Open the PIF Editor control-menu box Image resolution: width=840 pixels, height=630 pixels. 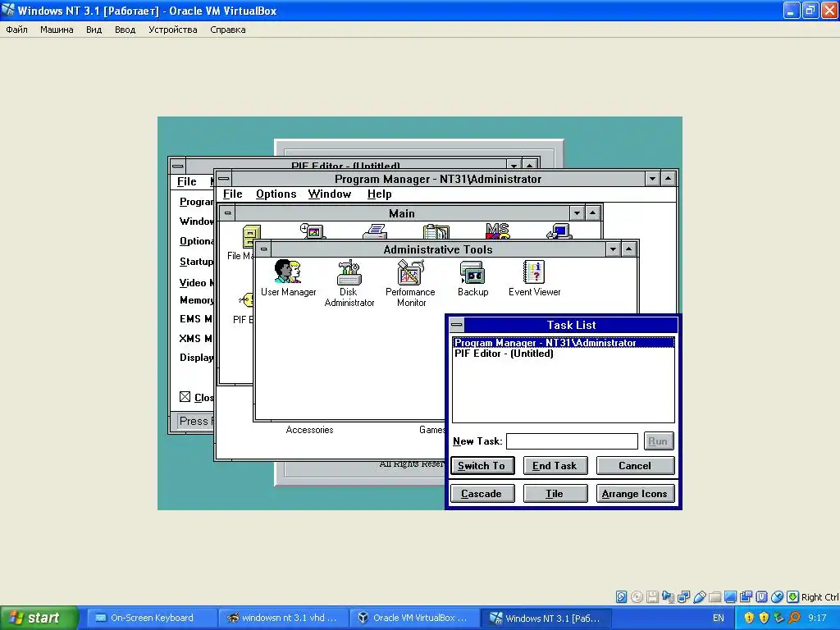178,165
